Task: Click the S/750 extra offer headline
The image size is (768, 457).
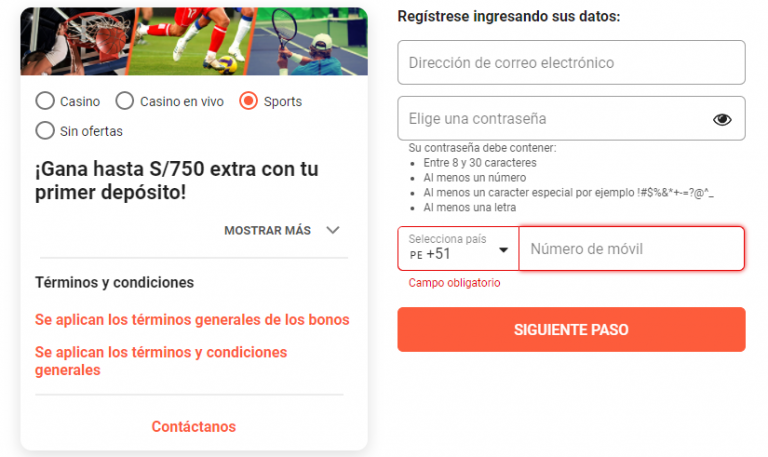Action: (176, 180)
